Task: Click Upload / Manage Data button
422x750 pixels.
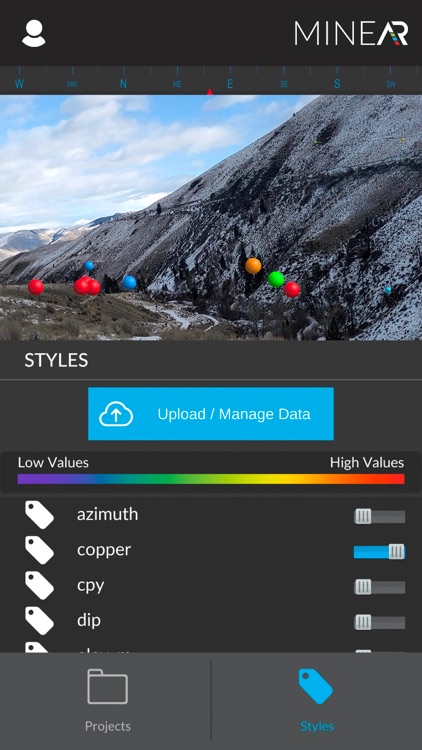Action: coord(211,414)
